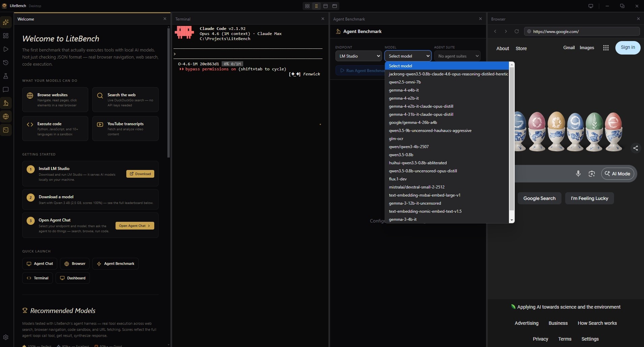Click the Browser URL address field
The width and height of the screenshot is (644, 347).
[x=582, y=31]
